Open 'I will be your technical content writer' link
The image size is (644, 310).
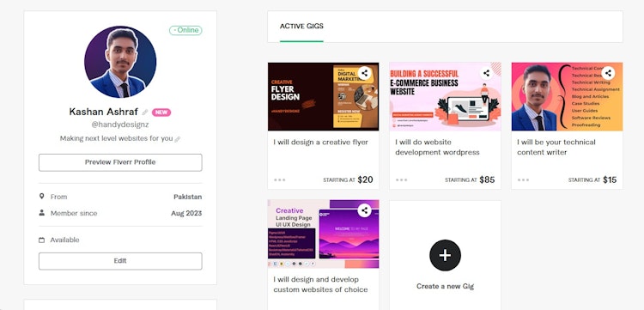(x=556, y=147)
